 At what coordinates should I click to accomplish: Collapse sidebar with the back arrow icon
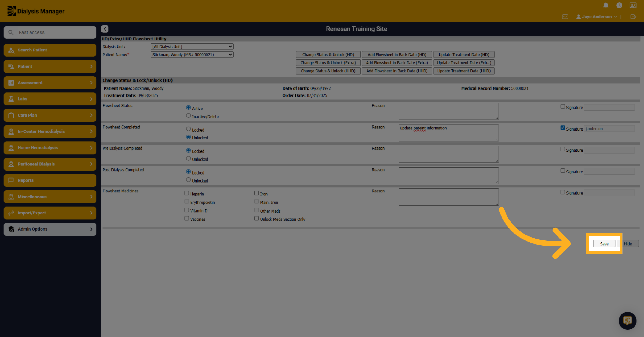[x=105, y=29]
